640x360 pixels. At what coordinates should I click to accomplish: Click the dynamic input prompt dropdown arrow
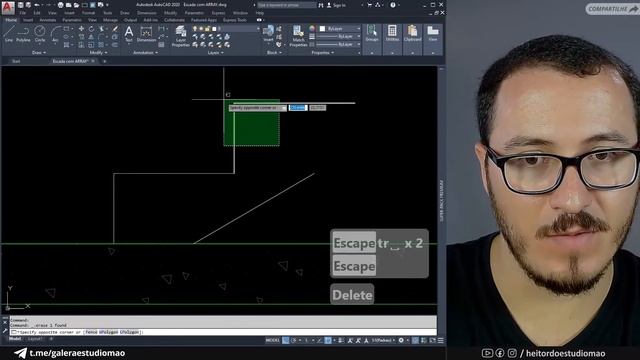pyautogui.click(x=283, y=108)
